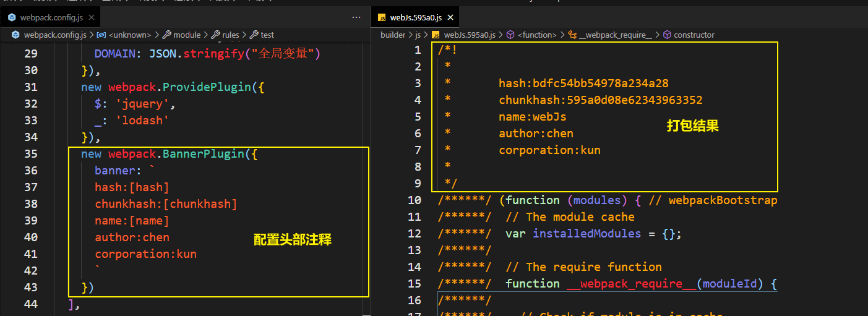868x316 pixels.
Task: Click the 'new webpack.BannerPlugin({' line
Action: click(169, 153)
